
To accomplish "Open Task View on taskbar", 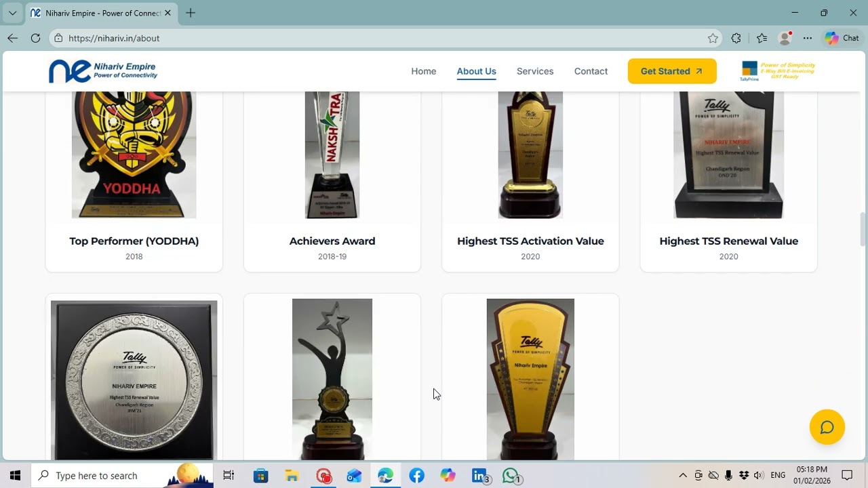I will tap(229, 476).
